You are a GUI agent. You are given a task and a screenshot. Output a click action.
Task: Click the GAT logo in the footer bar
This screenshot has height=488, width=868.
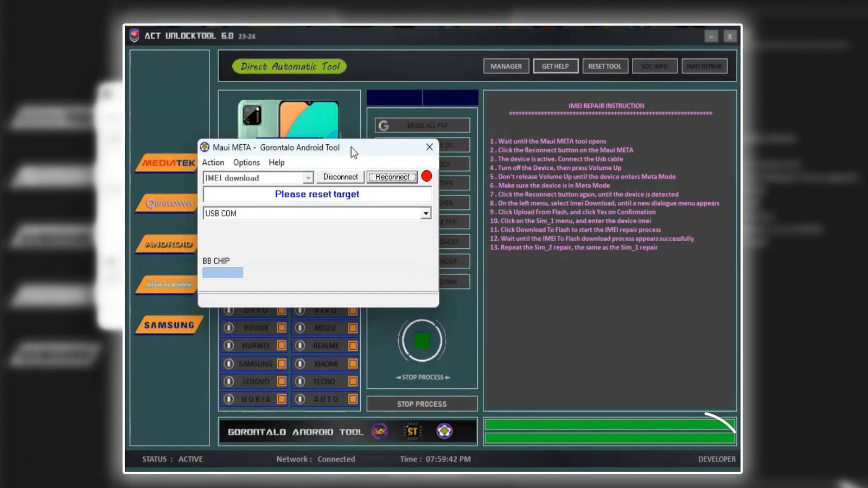[380, 432]
